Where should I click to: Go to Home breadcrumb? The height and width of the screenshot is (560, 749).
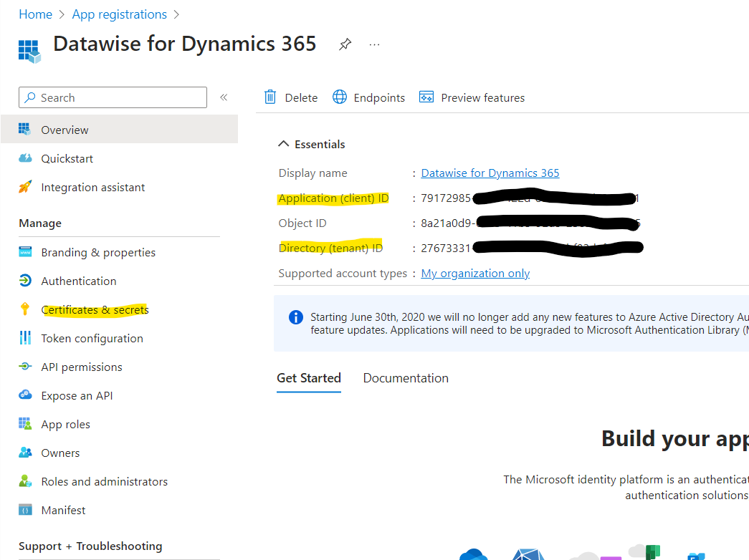point(35,14)
